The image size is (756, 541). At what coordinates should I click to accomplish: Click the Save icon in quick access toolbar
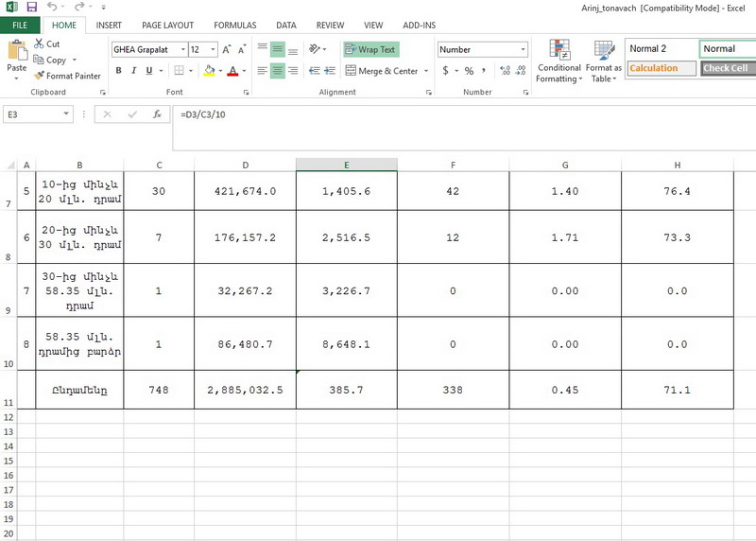(x=31, y=8)
